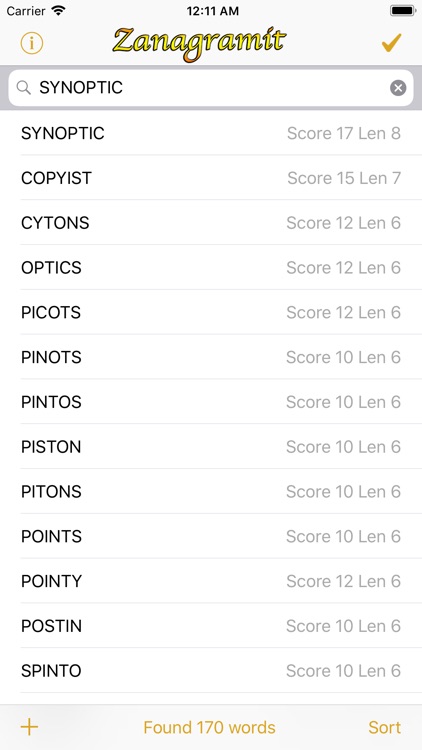422x750 pixels.
Task: Clear the search field with the X icon
Action: [398, 88]
